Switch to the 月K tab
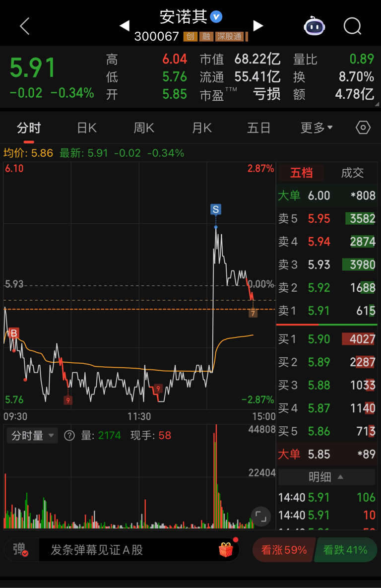The height and width of the screenshot is (588, 381). pyautogui.click(x=202, y=128)
